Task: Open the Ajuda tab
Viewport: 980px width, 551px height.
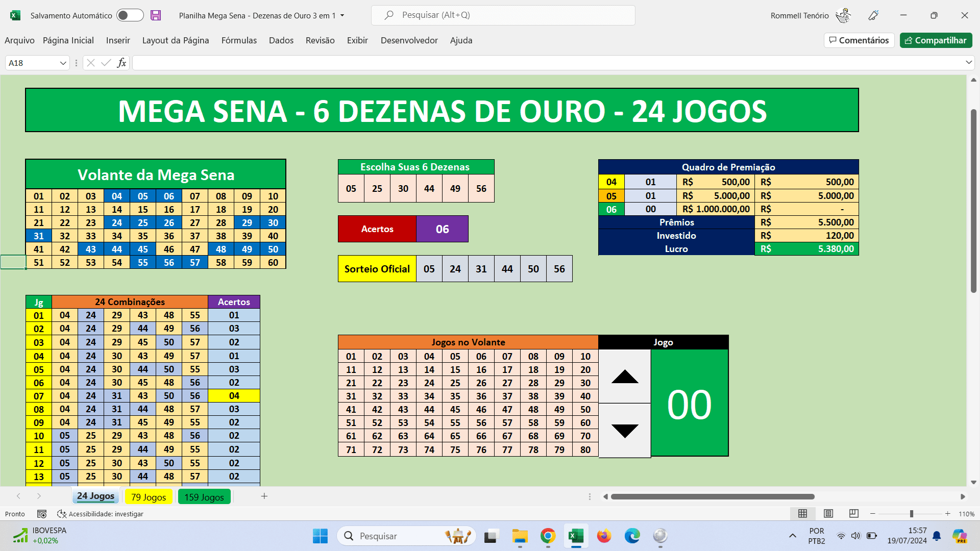Action: click(x=461, y=40)
